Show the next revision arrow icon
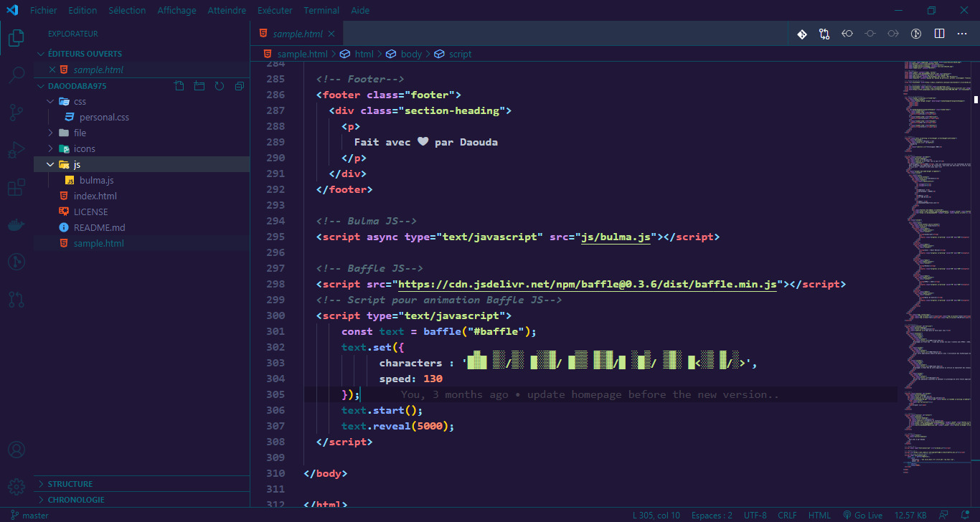The height and width of the screenshot is (522, 980). point(893,34)
